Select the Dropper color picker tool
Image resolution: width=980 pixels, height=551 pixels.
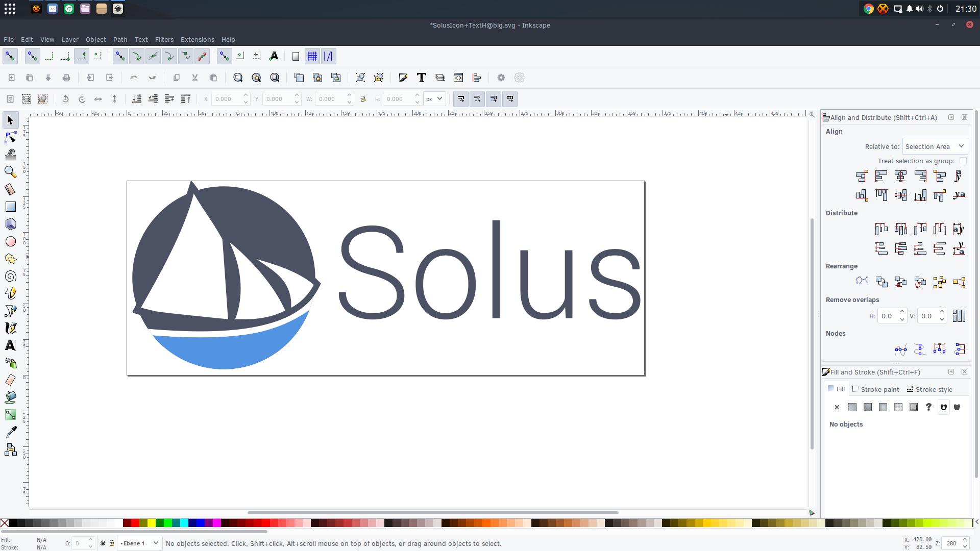pos(10,432)
